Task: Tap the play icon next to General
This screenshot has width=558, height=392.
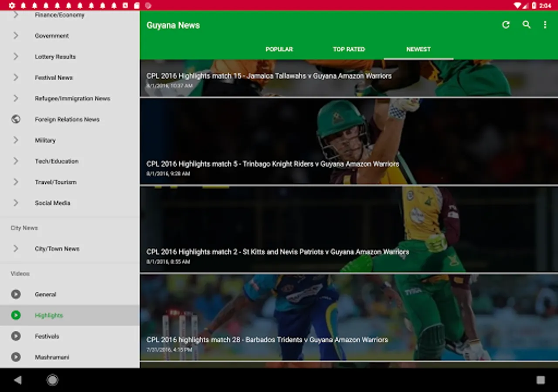Action: 16,294
